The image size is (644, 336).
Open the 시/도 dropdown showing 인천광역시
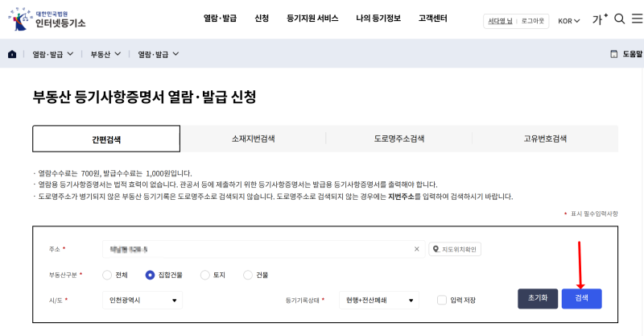(142, 301)
